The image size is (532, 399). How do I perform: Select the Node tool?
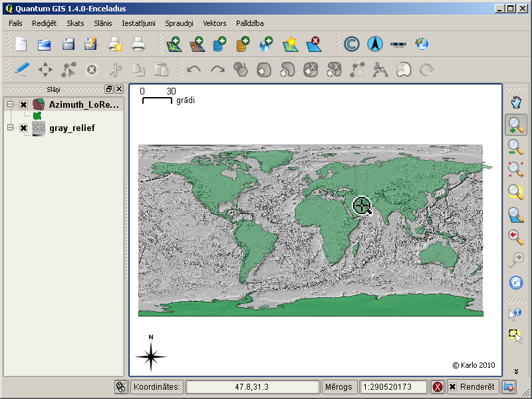point(68,70)
